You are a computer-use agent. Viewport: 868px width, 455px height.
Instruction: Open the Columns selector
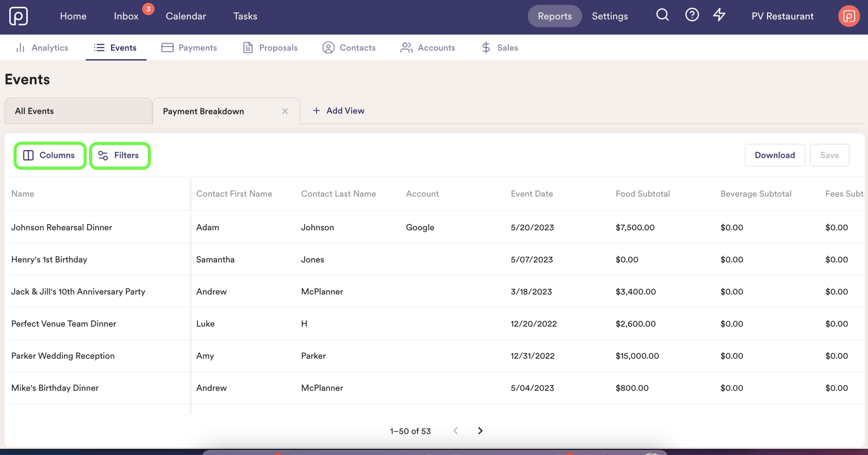point(50,156)
